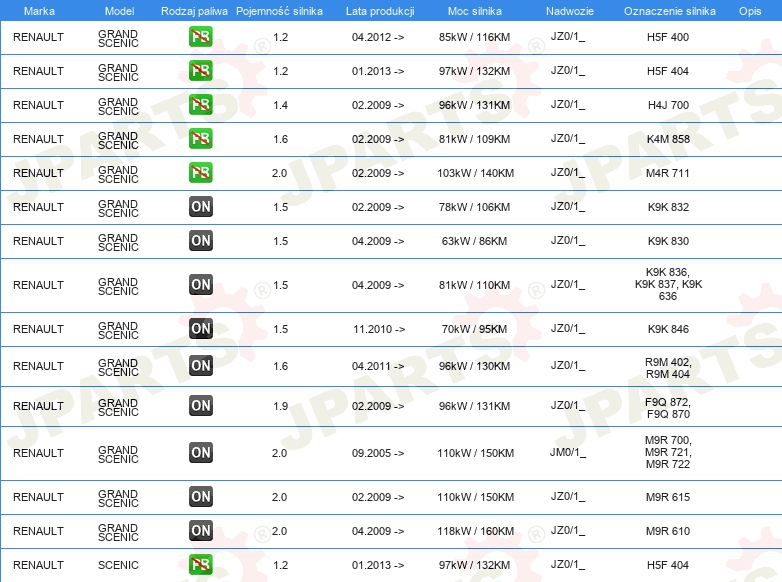Click the 70kW / 95KM power cell

474,329
